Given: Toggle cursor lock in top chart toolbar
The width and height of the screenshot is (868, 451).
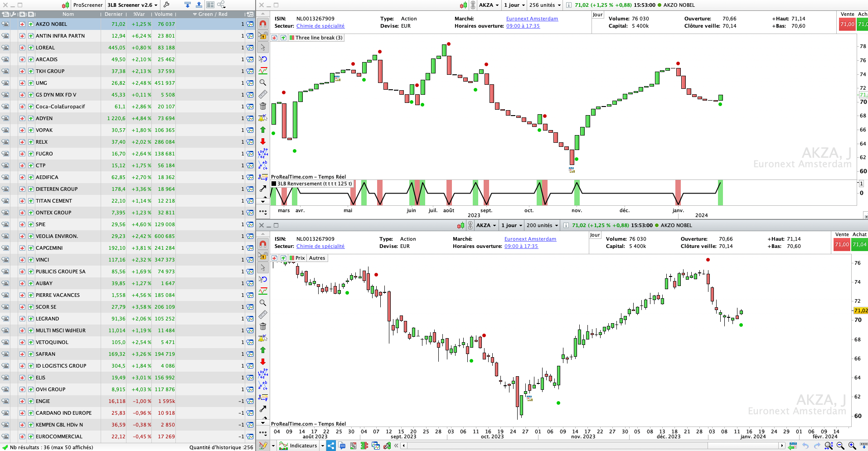Looking at the screenshot, I should (x=263, y=35).
